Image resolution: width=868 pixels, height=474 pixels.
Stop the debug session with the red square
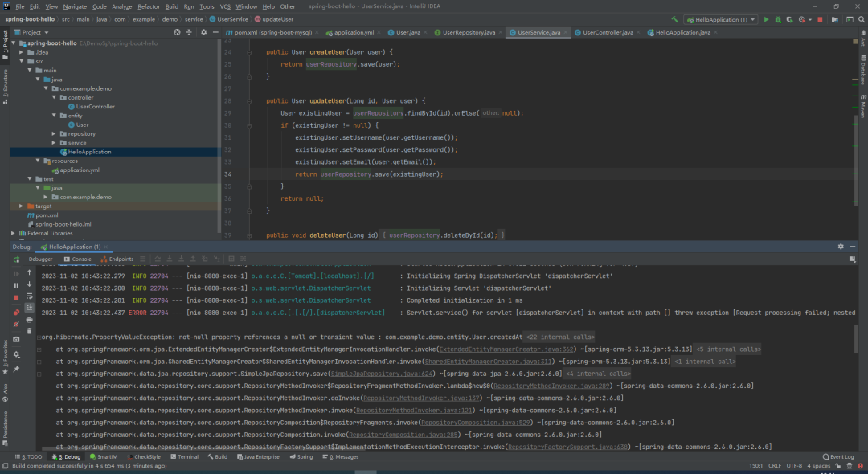pyautogui.click(x=16, y=297)
